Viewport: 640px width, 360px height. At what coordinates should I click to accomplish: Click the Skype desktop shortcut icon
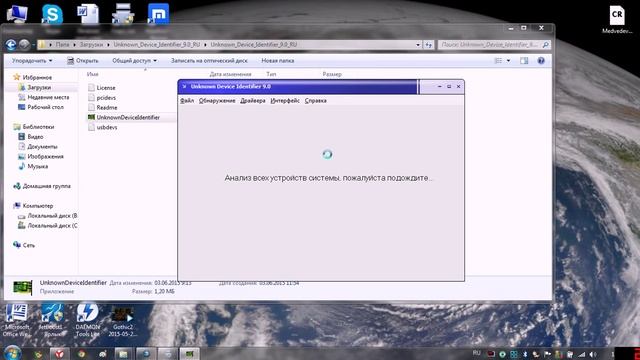coord(52,15)
